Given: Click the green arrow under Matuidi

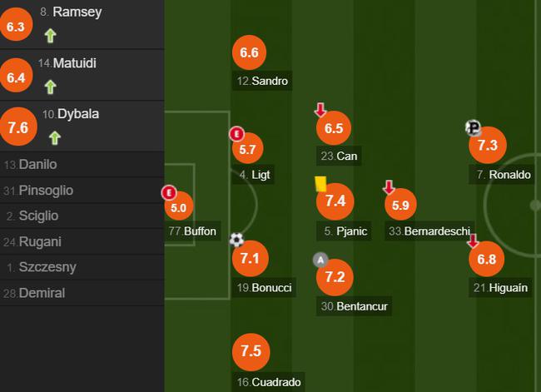Looking at the screenshot, I should click(51, 87).
